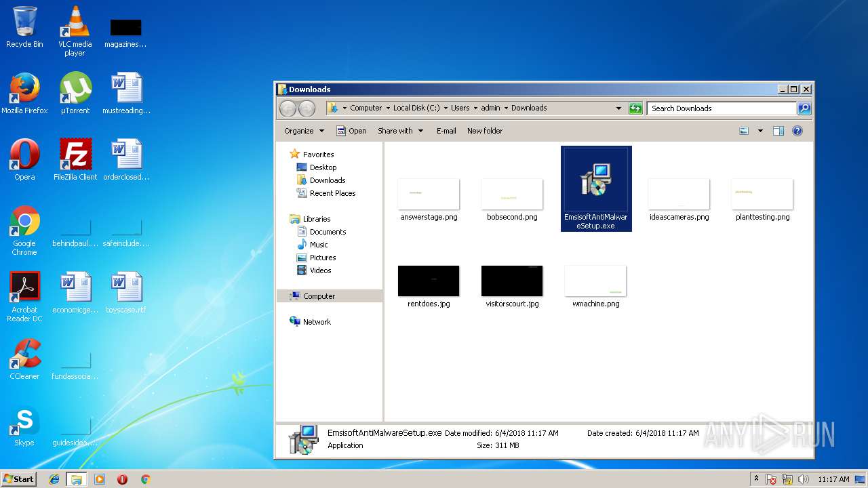Expand the Users breadcrumb arrow
This screenshot has width=868, height=488.
point(475,108)
